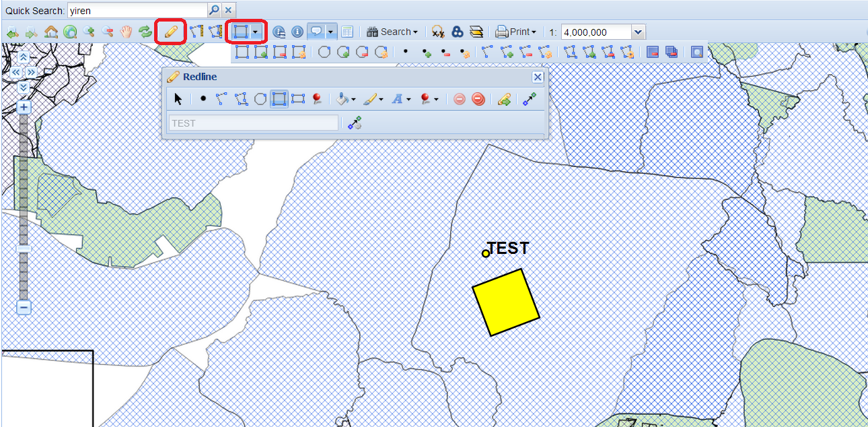Click the blue binoculars find icon

458,32
